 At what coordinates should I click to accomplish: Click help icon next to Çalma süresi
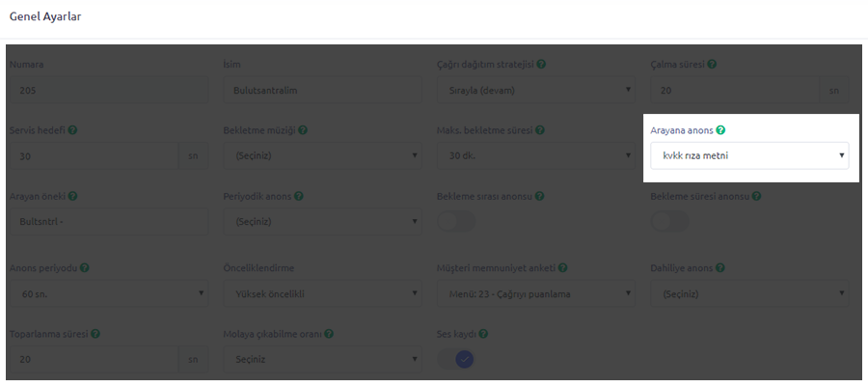coord(711,65)
